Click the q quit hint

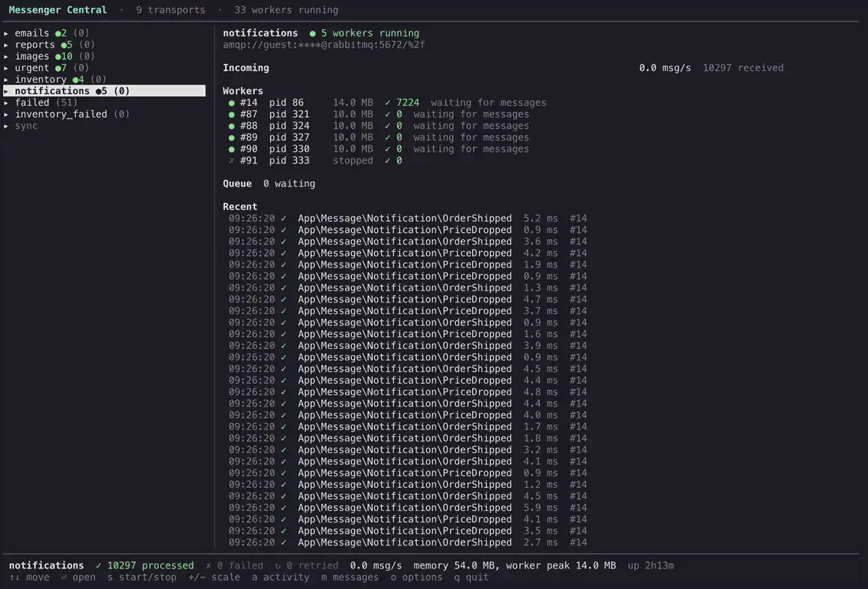[471, 577]
